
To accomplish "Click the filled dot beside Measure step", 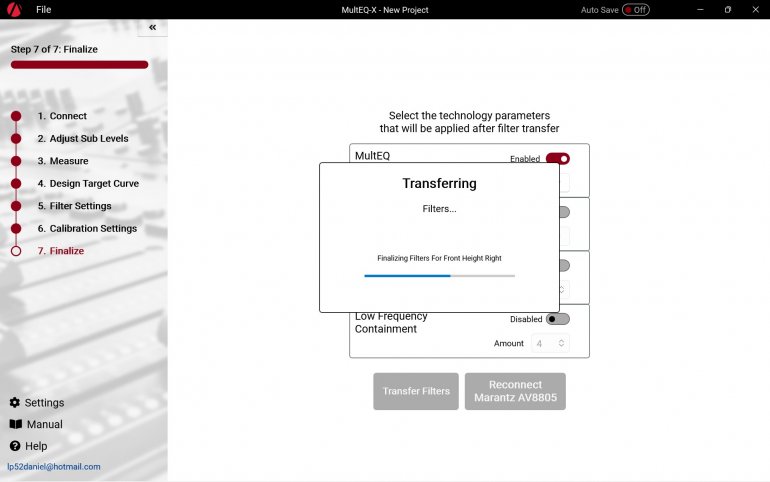I will click(x=16, y=161).
